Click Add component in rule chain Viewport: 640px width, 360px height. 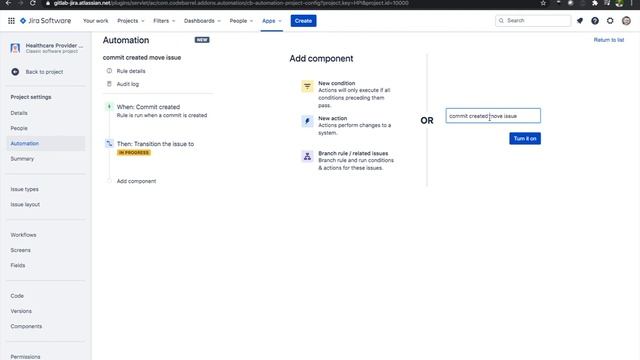[x=136, y=181]
